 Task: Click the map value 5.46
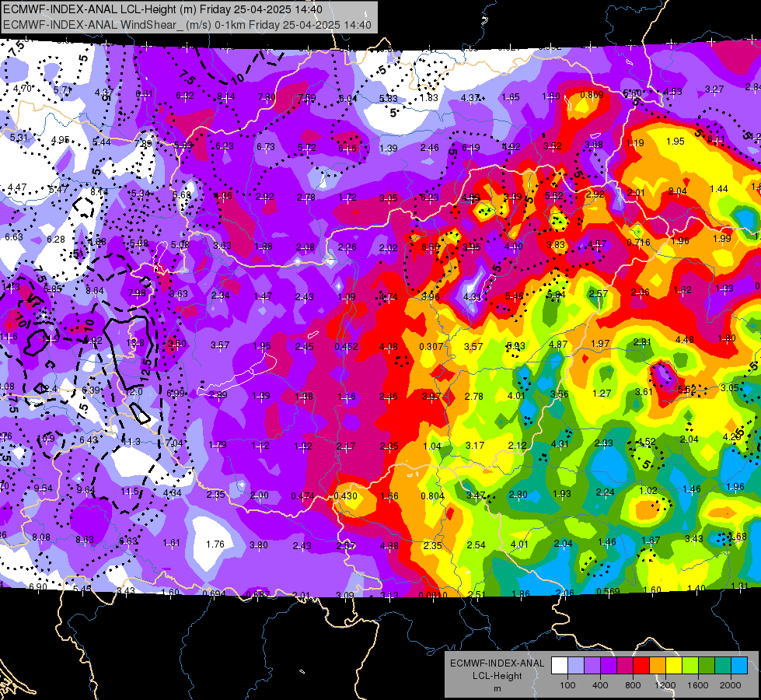point(515,296)
